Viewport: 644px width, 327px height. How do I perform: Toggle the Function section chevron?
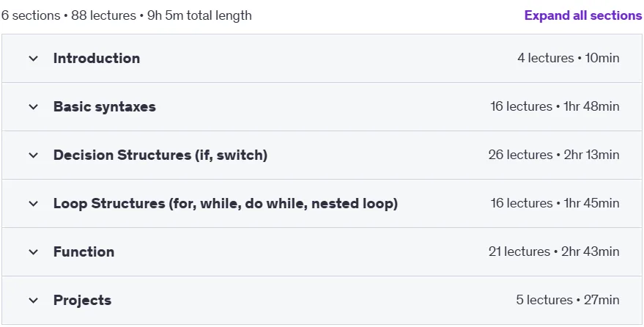click(33, 252)
